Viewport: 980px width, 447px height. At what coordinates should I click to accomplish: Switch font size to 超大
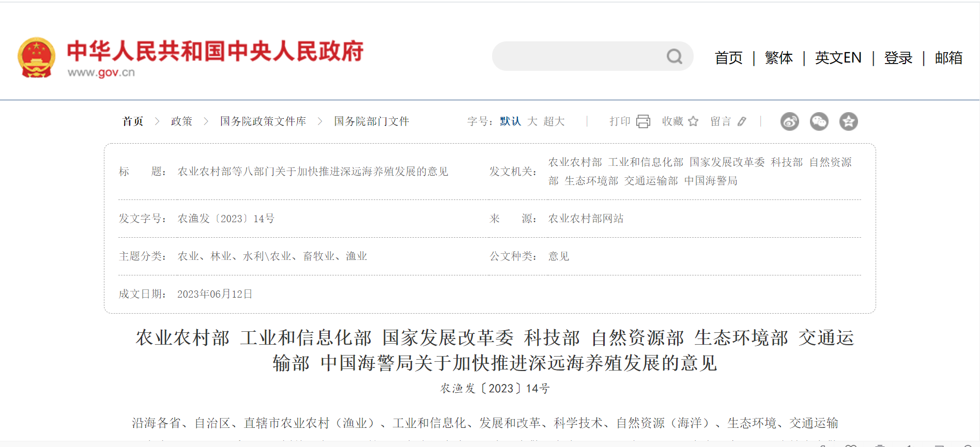click(x=554, y=121)
